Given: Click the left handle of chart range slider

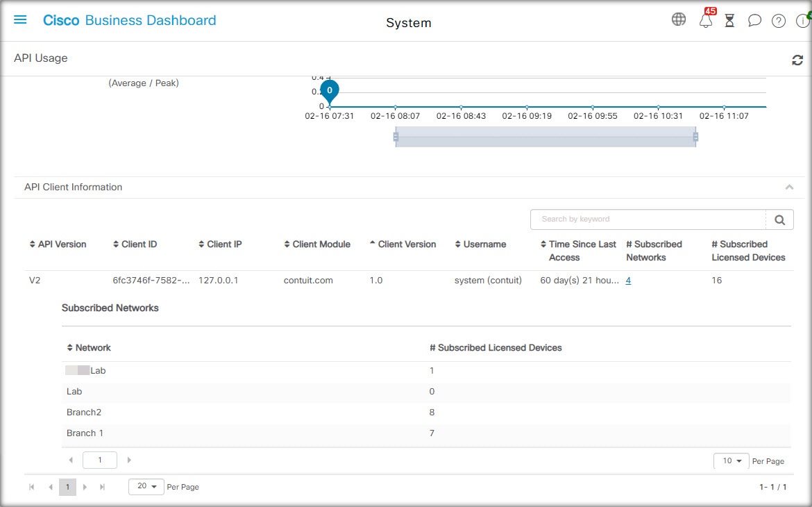Looking at the screenshot, I should coord(396,137).
